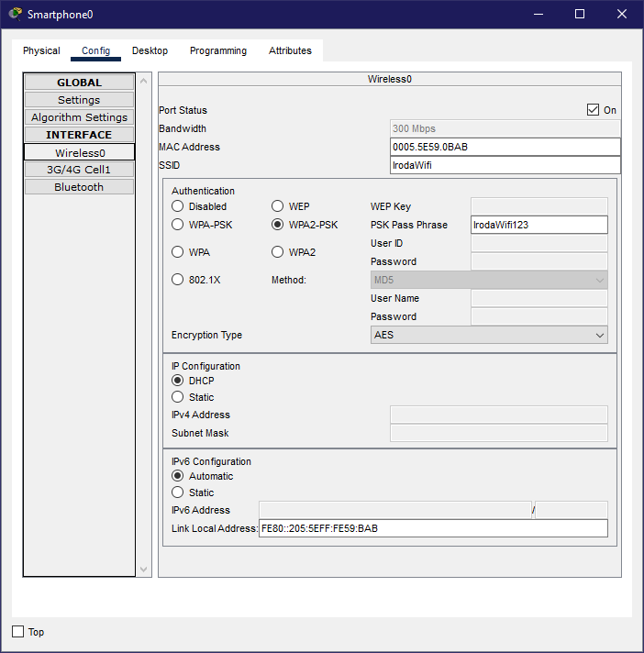Open the Physical tab
Viewport: 644px width, 653px height.
(41, 51)
